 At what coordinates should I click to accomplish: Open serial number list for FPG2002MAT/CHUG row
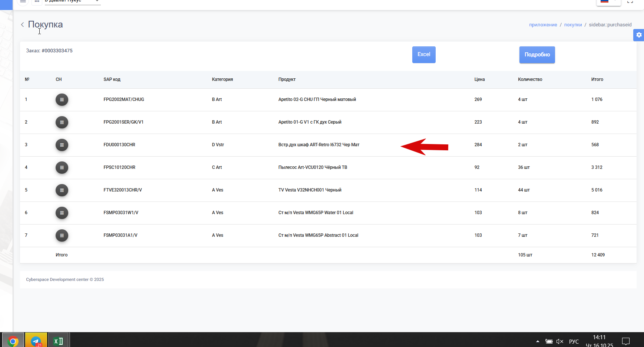[62, 99]
